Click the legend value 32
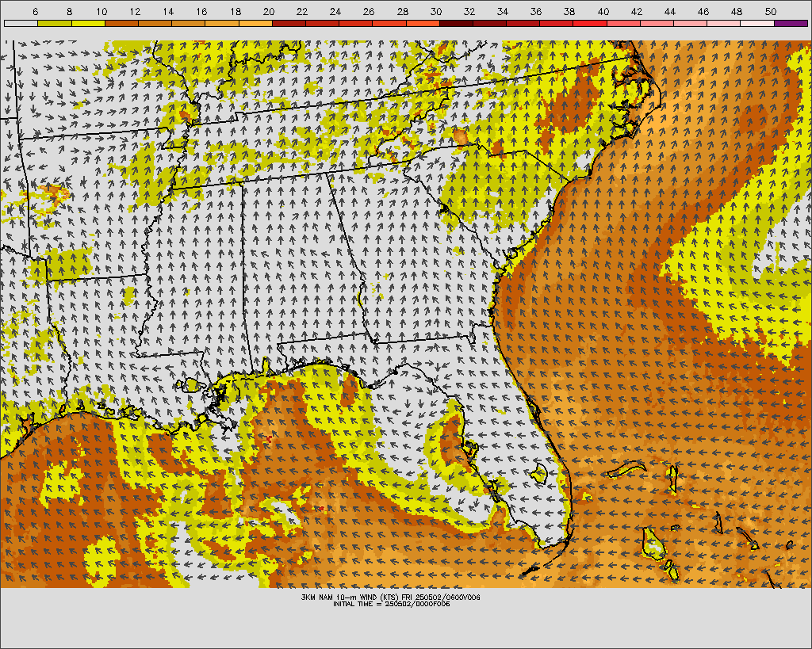 [469, 11]
